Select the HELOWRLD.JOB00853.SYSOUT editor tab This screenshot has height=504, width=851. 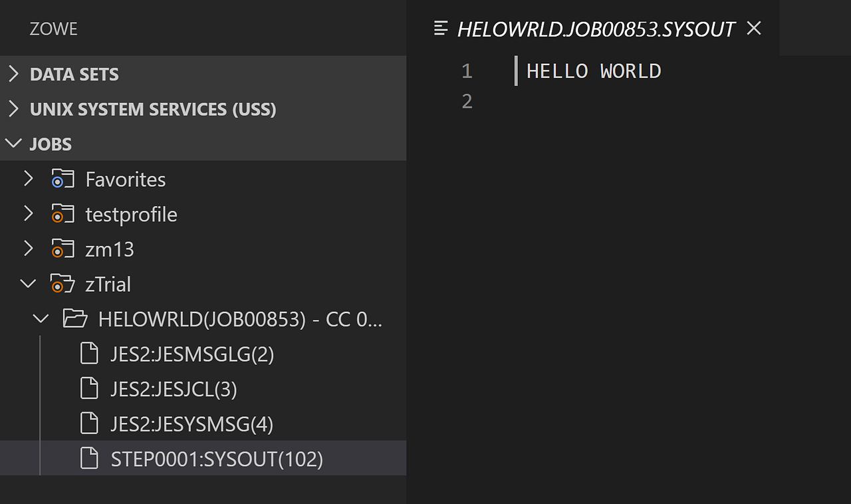(596, 29)
